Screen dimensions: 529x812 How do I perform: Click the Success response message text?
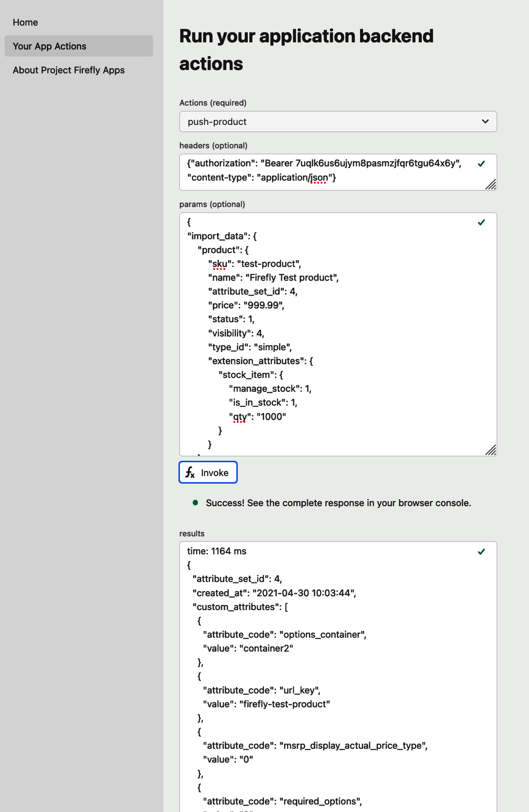pyautogui.click(x=338, y=503)
